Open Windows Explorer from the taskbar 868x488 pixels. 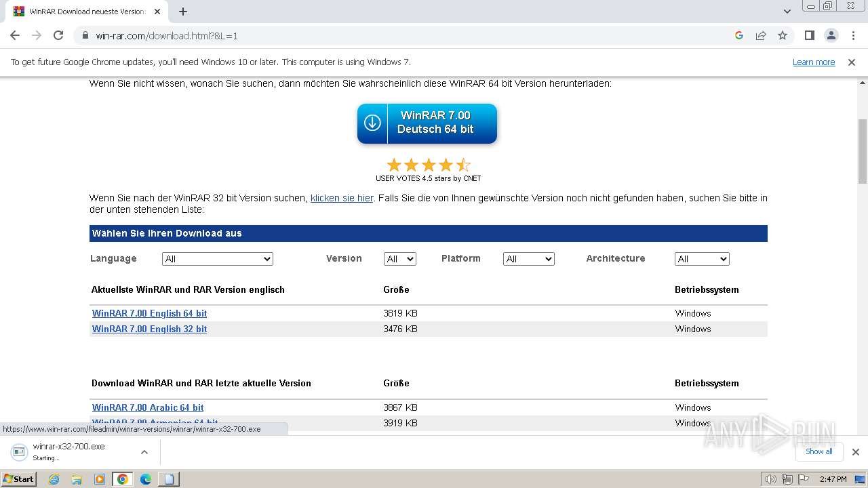[x=77, y=479]
